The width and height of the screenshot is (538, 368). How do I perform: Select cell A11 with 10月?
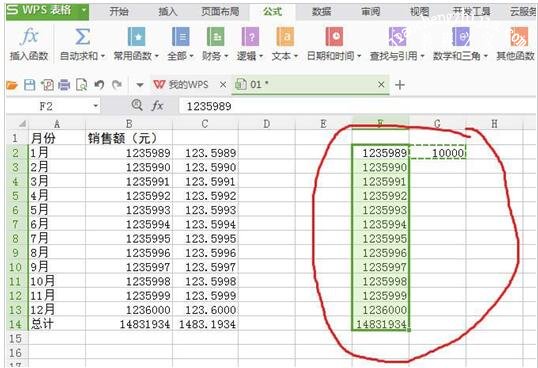[57, 281]
